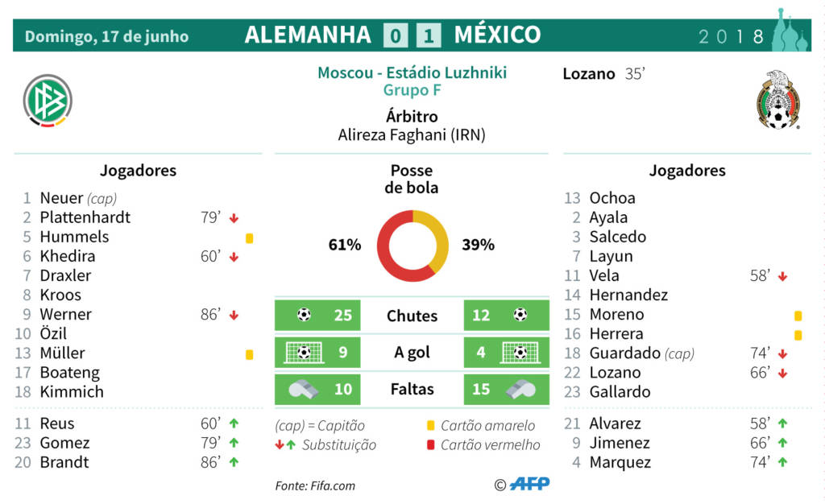This screenshot has width=825, height=504.
Task: Click the green substitution arrow next to Reus
Action: pos(234,423)
